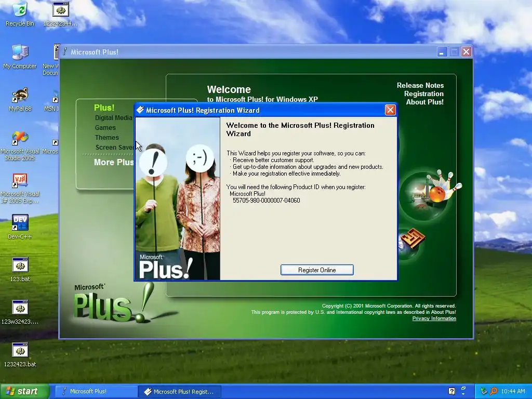Click the product ID 55705-980-0000007-04060

267,201
